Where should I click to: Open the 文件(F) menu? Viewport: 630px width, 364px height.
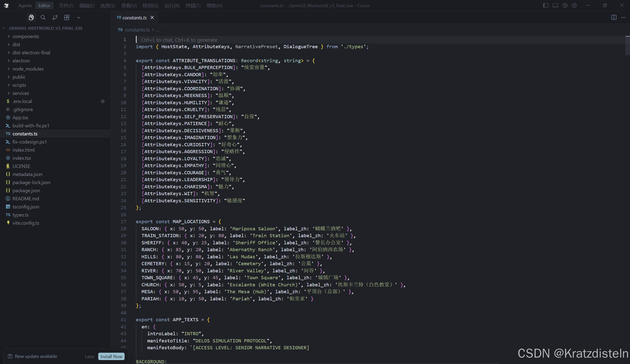(66, 5)
